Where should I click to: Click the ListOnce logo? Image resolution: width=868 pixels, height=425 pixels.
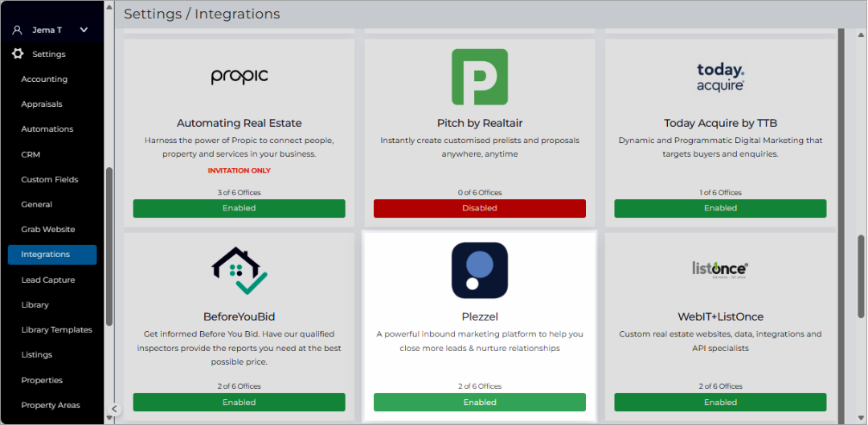point(720,269)
